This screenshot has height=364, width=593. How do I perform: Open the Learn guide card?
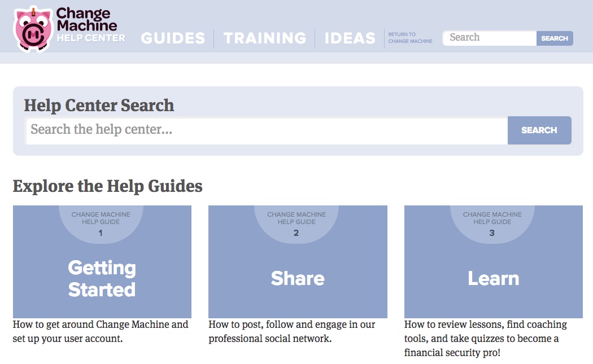(x=493, y=261)
